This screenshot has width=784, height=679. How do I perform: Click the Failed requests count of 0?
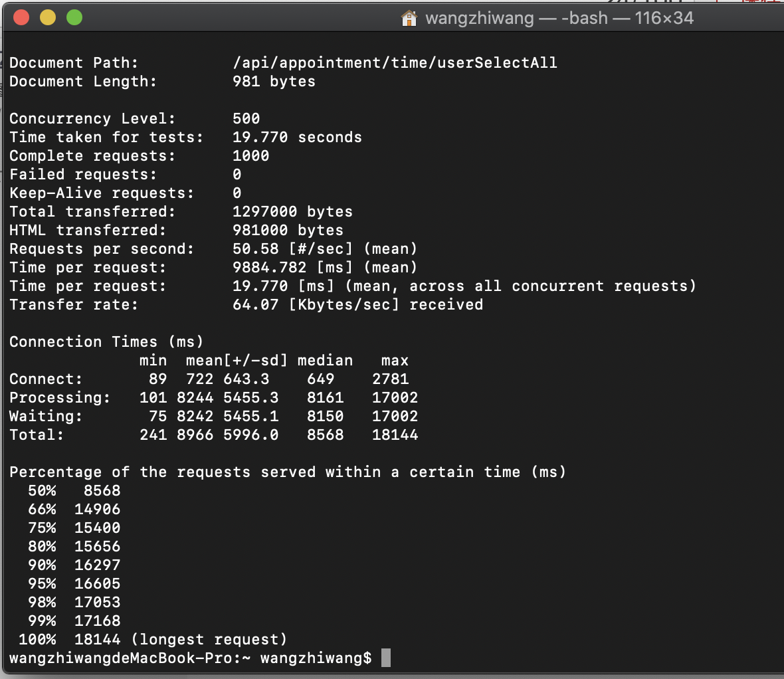(236, 174)
